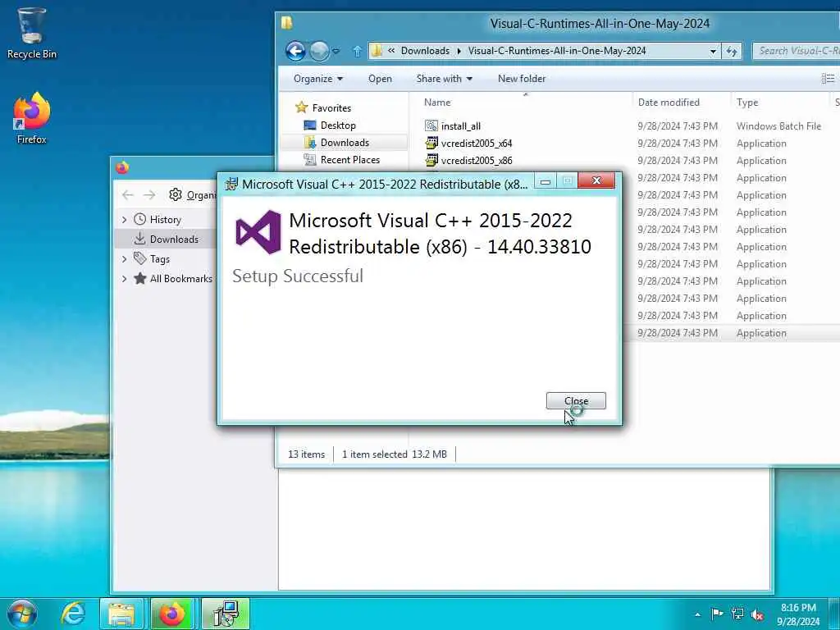Click the Visual-C-Runtimes-All-in-One-May-2024 breadcrumb
This screenshot has height=630, width=840.
(x=557, y=51)
